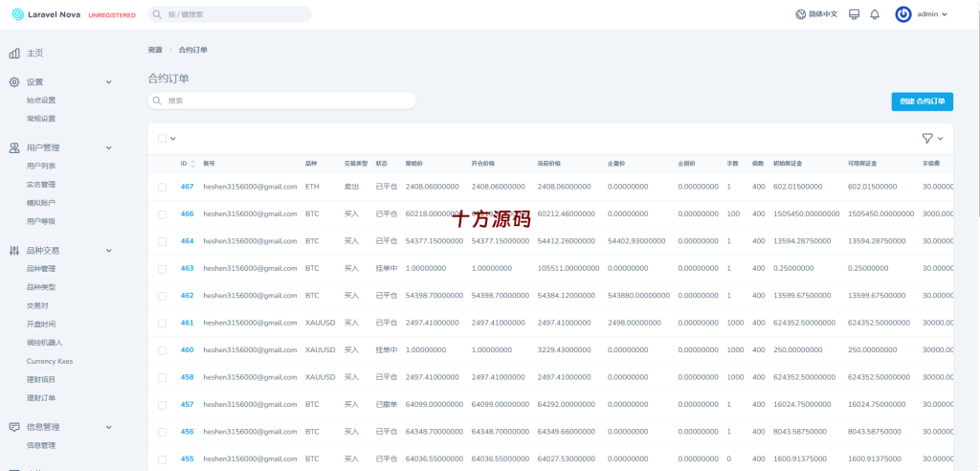Click 已撤单 status in order 457 row
Image resolution: width=980 pixels, height=471 pixels.
(387, 405)
